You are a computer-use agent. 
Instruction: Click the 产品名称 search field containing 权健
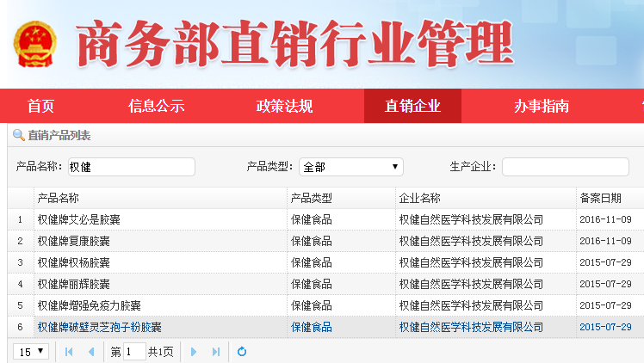click(x=132, y=167)
